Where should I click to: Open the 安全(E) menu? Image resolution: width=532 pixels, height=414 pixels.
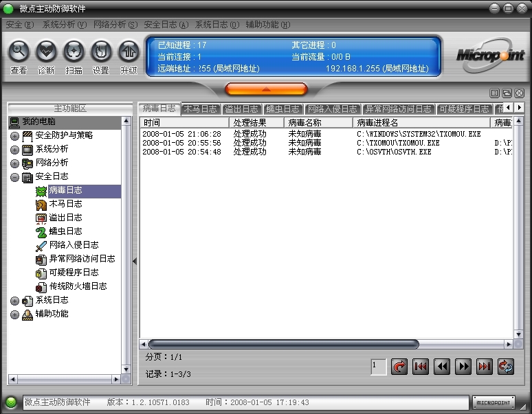(20, 25)
